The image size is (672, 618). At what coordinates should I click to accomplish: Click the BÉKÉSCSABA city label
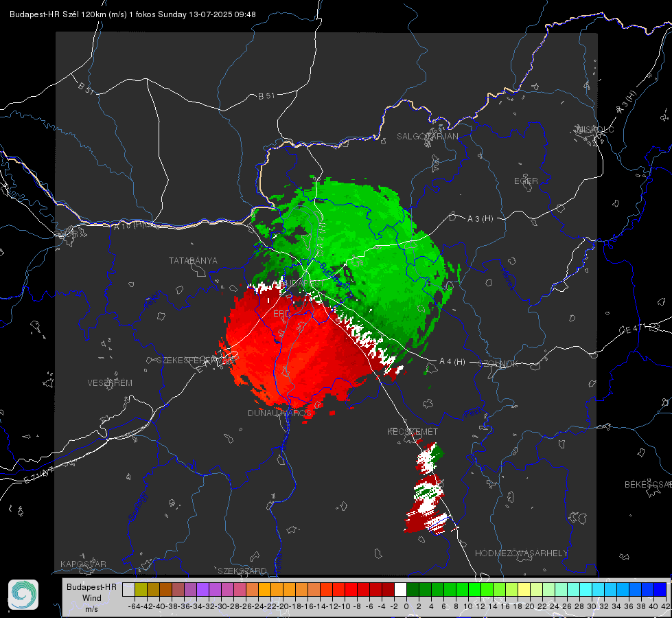(648, 485)
